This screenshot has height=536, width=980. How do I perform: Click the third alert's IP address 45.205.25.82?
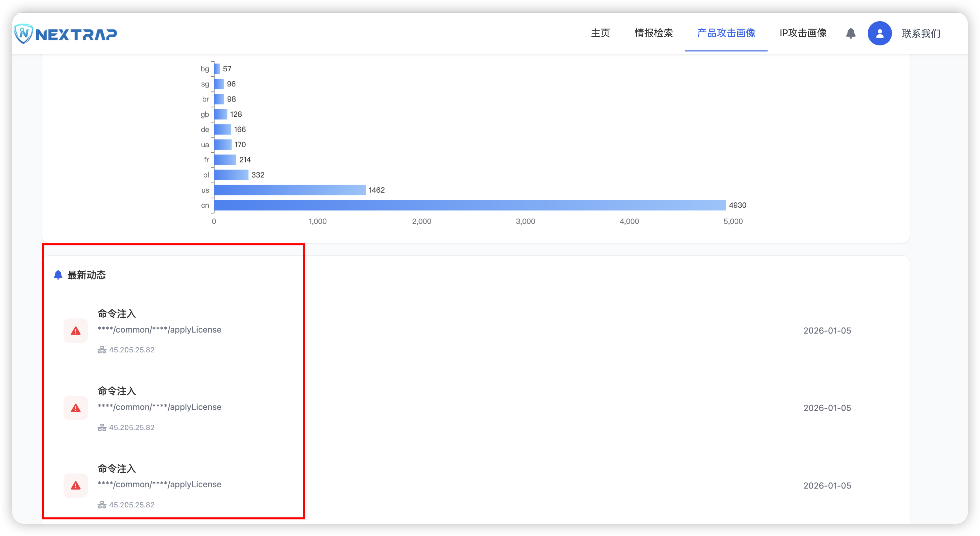(x=132, y=505)
